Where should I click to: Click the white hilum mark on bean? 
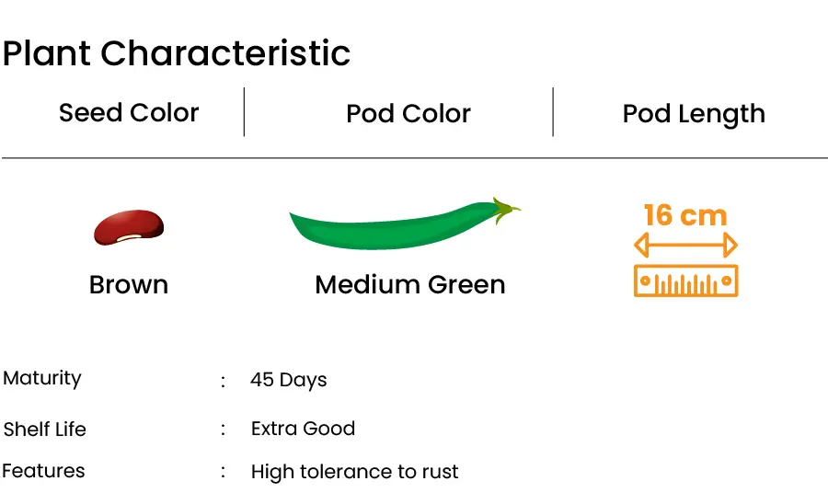click(x=130, y=238)
